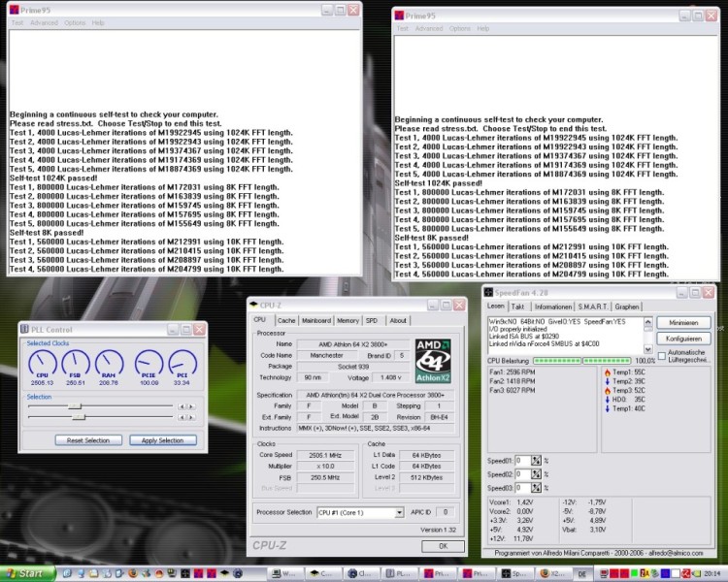Click the PLL Control title bar icon

tap(25, 329)
